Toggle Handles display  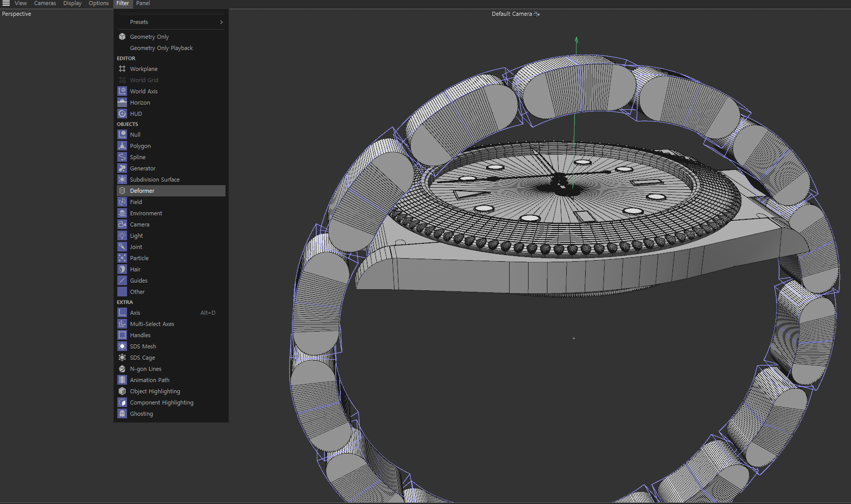(x=171, y=335)
